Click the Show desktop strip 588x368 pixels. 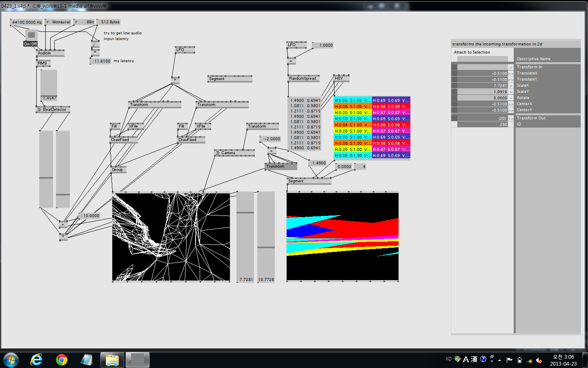coord(585,360)
